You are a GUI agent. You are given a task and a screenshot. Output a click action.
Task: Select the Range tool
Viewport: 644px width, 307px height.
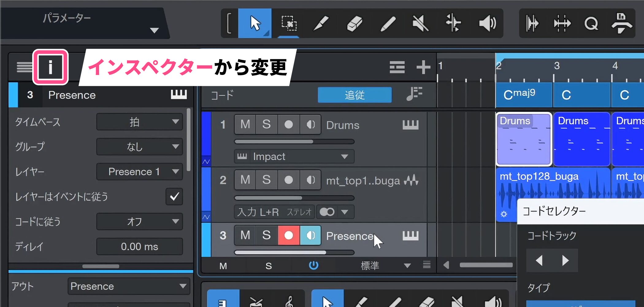click(x=289, y=23)
